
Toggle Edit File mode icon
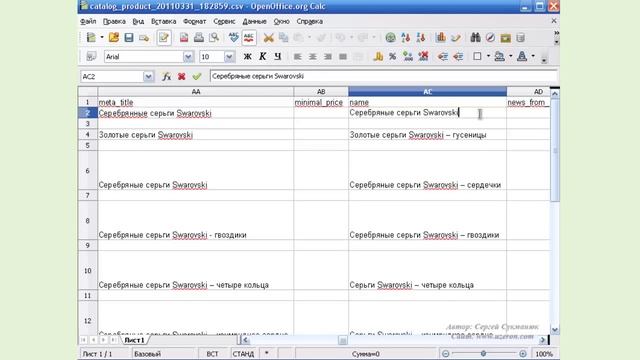pyautogui.click(x=164, y=38)
